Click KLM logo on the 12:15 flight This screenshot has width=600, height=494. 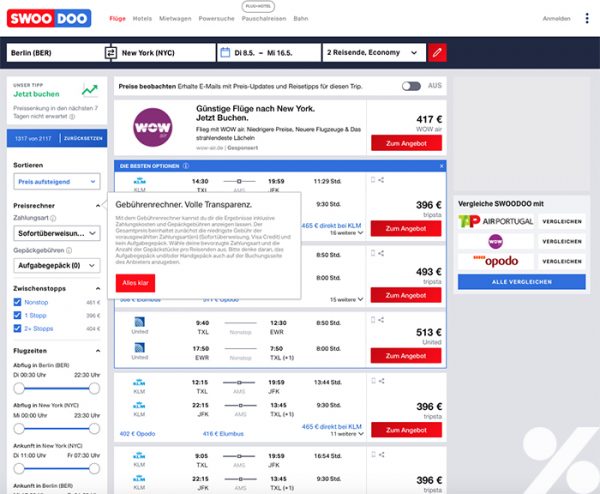[x=139, y=382]
